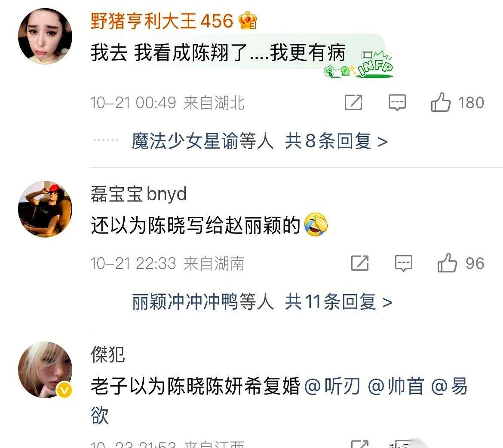Screen dimensions: 503x448
Task: Expand the 共11条回复 replies thread
Action: tap(338, 302)
